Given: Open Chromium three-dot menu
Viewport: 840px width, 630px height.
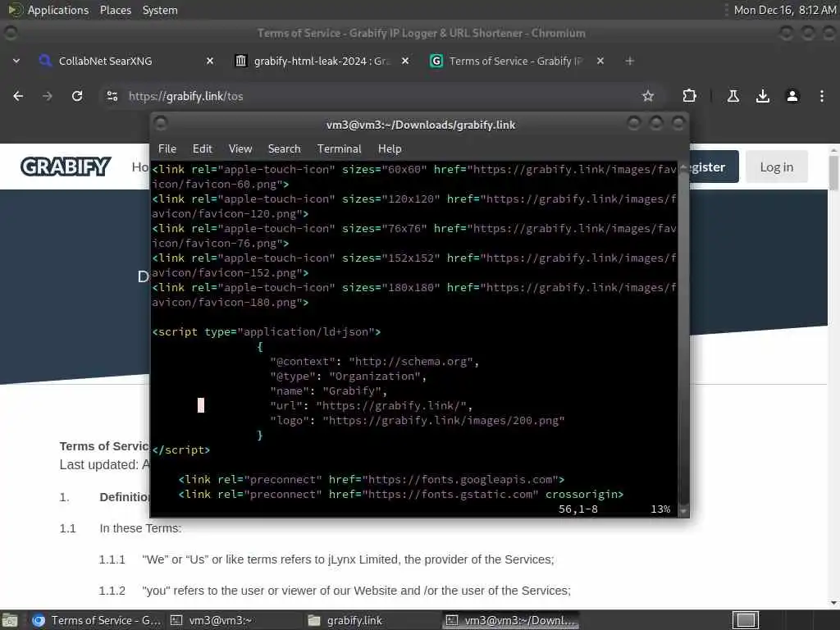Looking at the screenshot, I should coord(821,96).
